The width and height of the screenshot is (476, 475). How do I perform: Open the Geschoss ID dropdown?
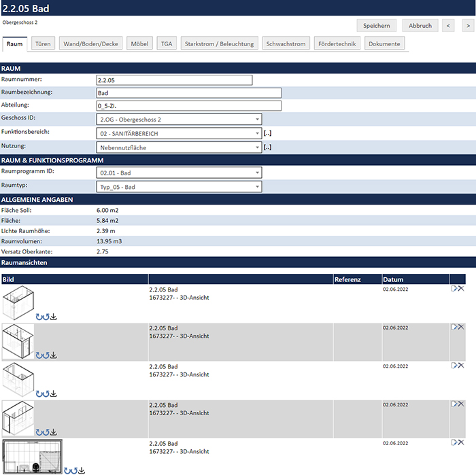(179, 119)
